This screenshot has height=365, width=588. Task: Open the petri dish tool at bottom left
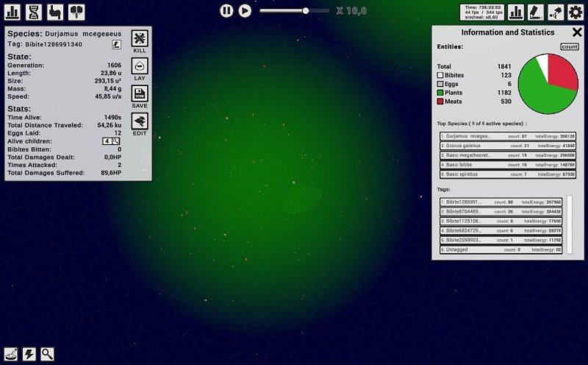pos(11,354)
